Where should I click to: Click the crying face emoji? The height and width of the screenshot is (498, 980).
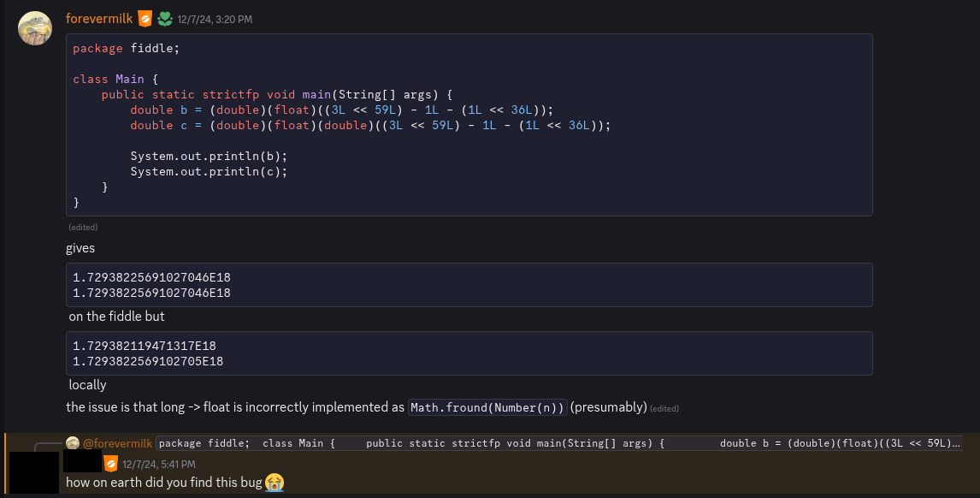(x=275, y=483)
